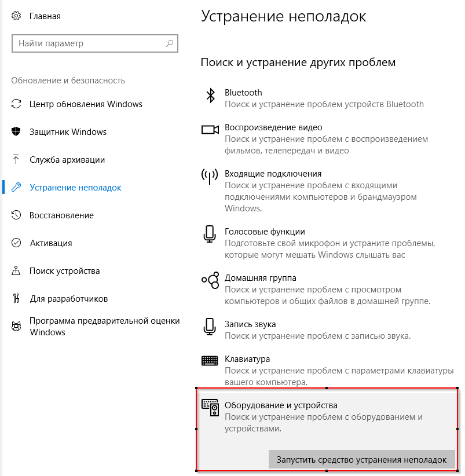Viewport: 465px width, 476px height.
Task: Click the Windows Defender shield icon
Action: coord(16,132)
